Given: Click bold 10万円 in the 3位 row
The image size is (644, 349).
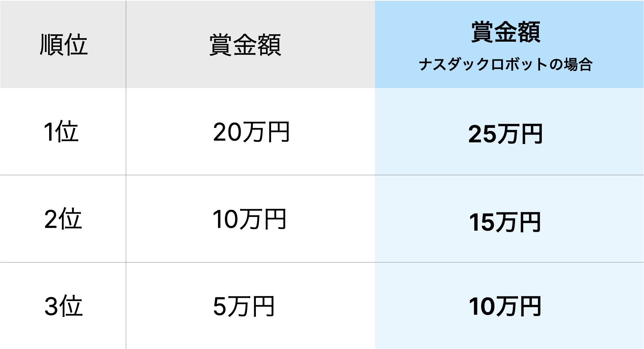Looking at the screenshot, I should coord(505,306).
